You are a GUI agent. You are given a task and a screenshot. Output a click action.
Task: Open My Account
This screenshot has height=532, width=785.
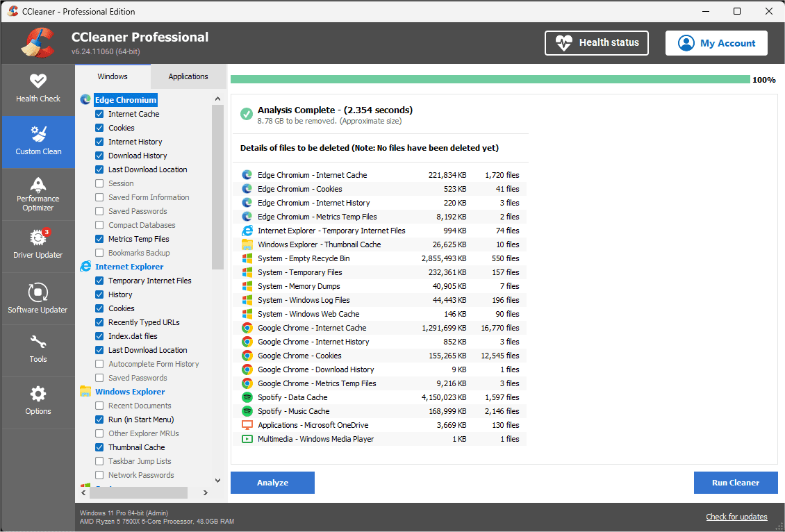pyautogui.click(x=716, y=42)
